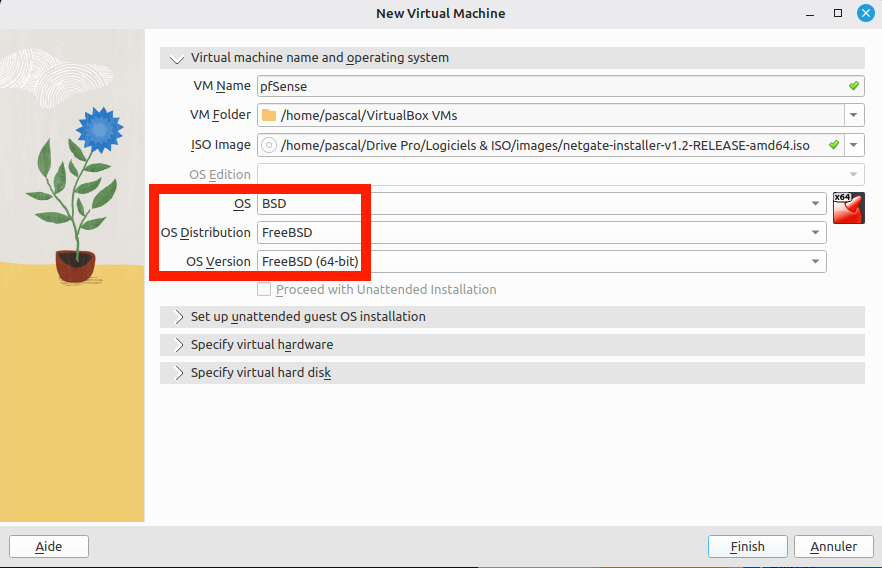The height and width of the screenshot is (568, 882).
Task: Click the Aide help button
Action: point(49,547)
